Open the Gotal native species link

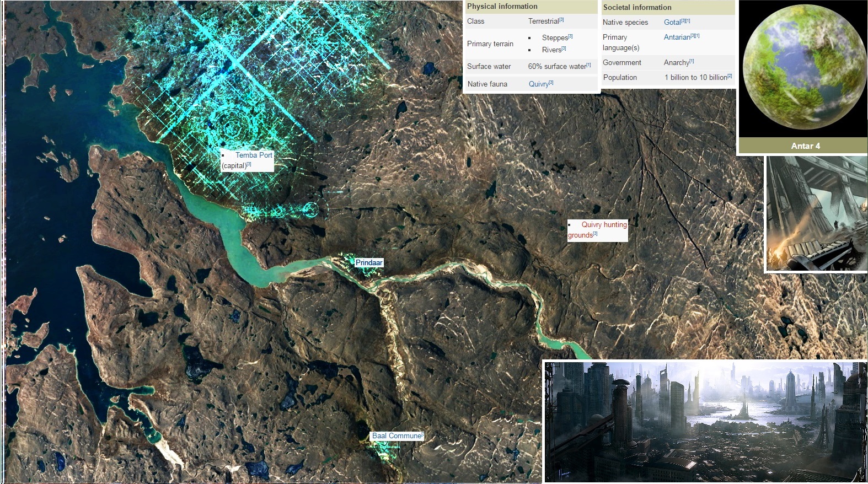tap(672, 23)
